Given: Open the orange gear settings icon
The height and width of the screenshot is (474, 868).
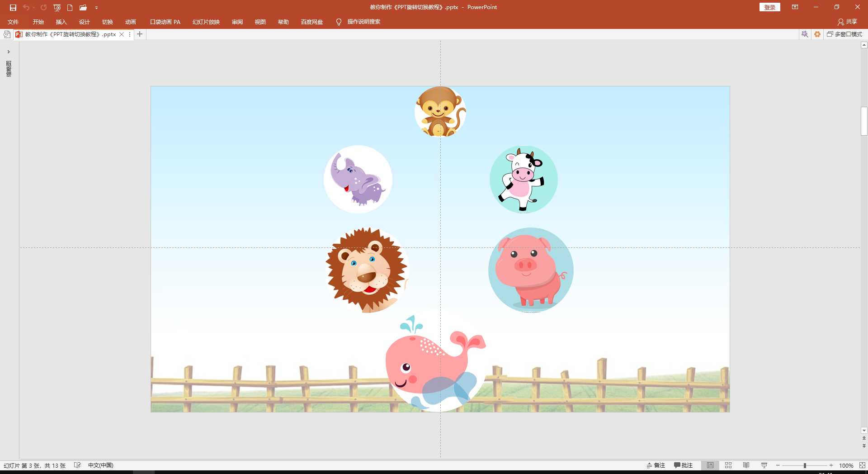Looking at the screenshot, I should point(817,34).
